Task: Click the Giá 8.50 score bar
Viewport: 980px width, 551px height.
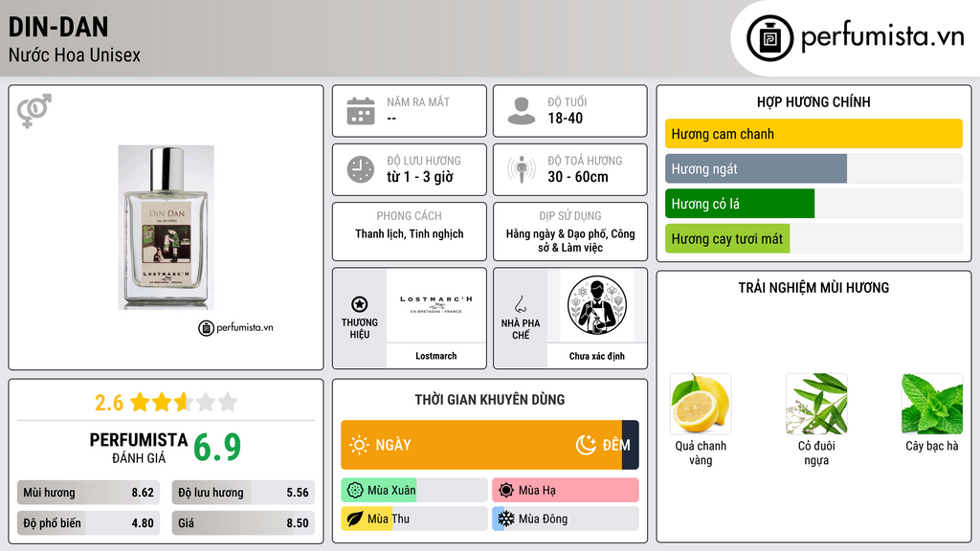Action: 243,523
